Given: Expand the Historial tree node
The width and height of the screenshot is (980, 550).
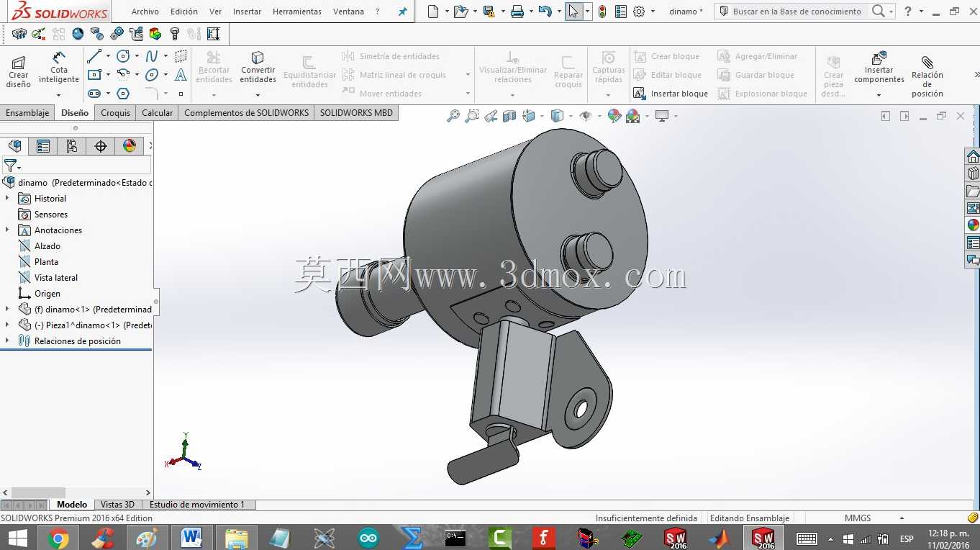Looking at the screenshot, I should click(7, 198).
